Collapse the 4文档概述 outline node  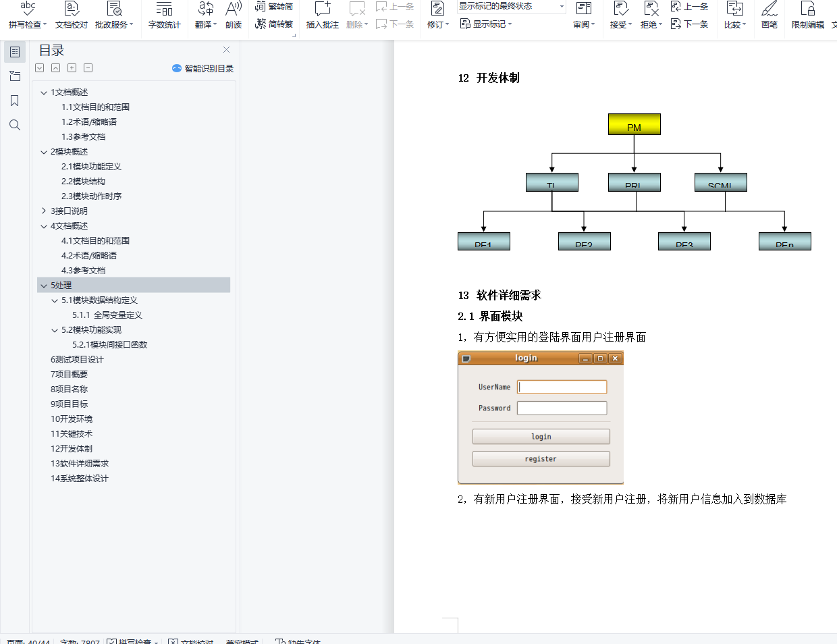(x=44, y=226)
